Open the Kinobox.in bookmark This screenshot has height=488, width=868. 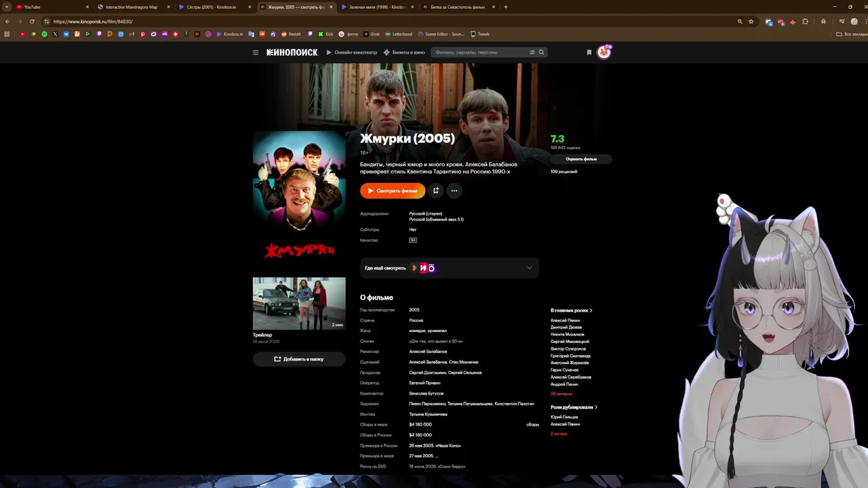click(230, 34)
